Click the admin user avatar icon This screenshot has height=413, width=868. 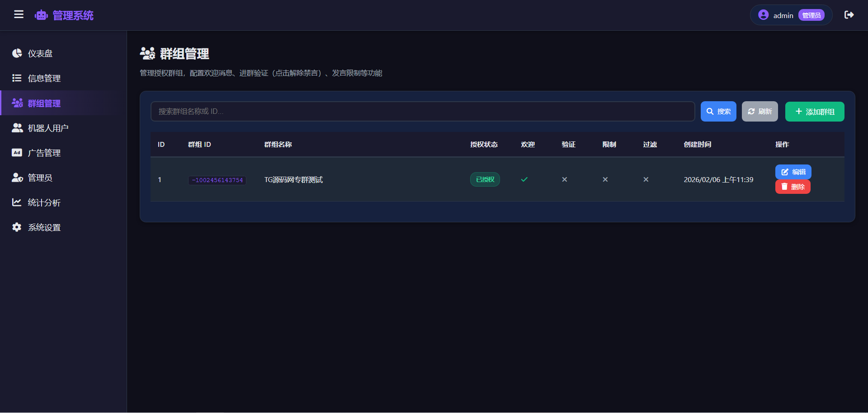[763, 15]
